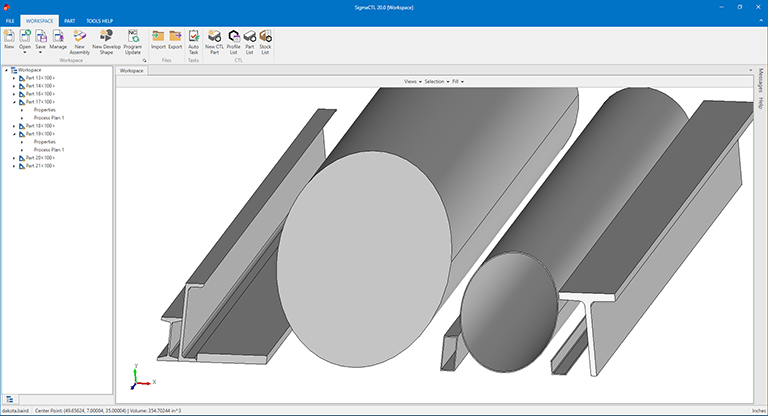The width and height of the screenshot is (768, 416).
Task: Expand Process Plan 1 under Part 19
Action: tap(22, 150)
